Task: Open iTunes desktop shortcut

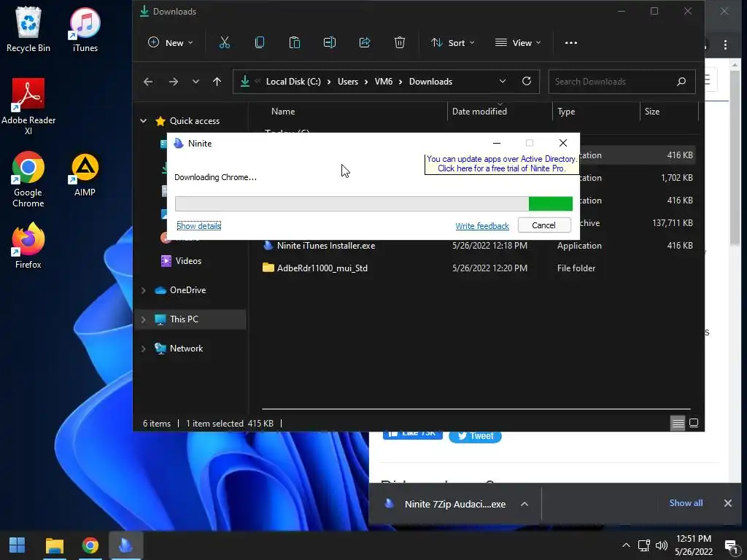Action: 85,29
